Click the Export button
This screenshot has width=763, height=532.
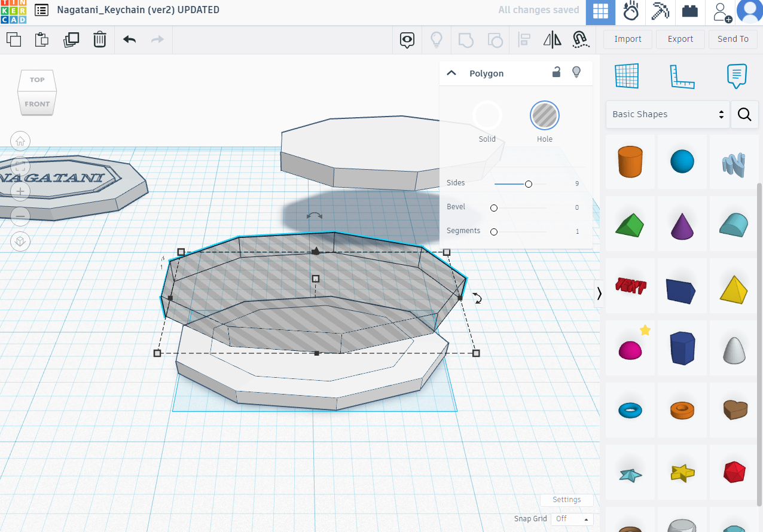pos(680,39)
